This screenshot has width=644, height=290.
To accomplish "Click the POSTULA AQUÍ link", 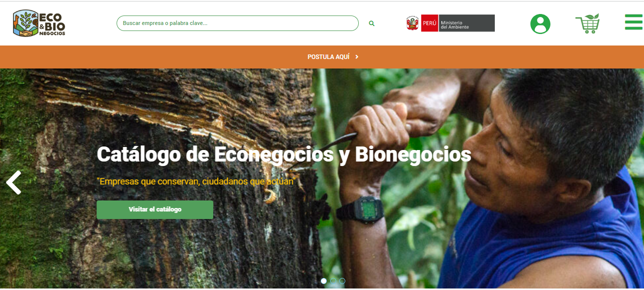I will point(328,57).
